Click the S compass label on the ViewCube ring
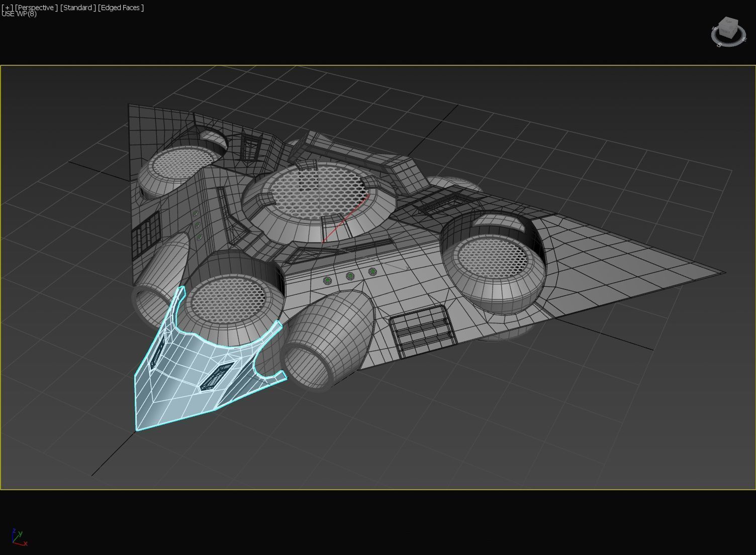 point(720,45)
